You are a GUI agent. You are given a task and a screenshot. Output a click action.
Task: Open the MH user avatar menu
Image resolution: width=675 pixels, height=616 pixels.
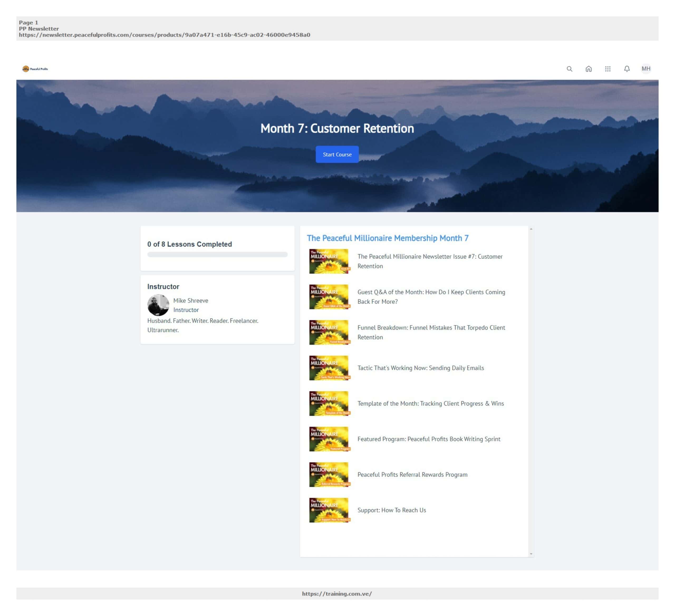[645, 69]
